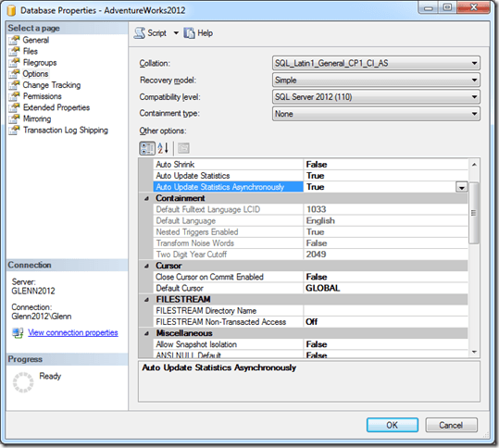This screenshot has height=448, width=499.
Task: Select Close Cursor on Commit Enabled row
Action: click(x=310, y=277)
